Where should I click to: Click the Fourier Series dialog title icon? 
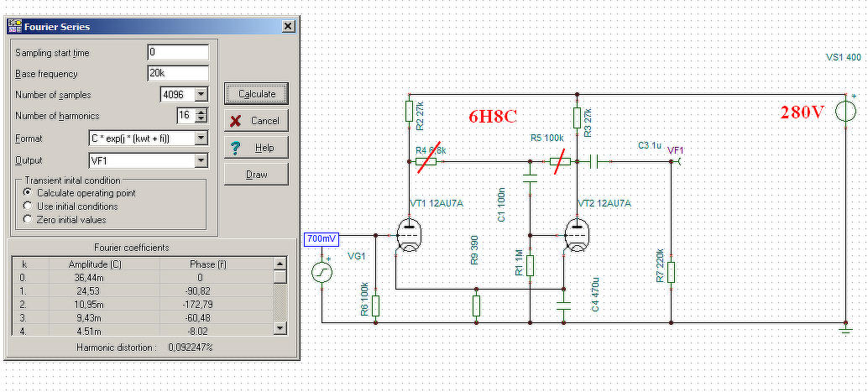point(15,26)
